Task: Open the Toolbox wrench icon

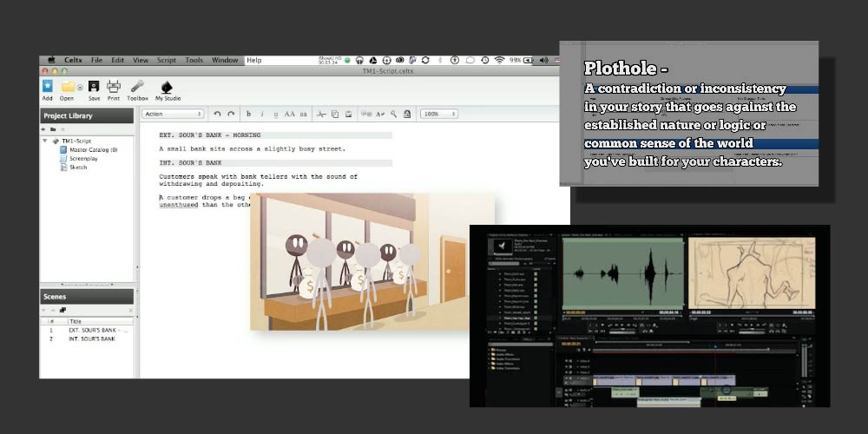Action: [x=137, y=87]
